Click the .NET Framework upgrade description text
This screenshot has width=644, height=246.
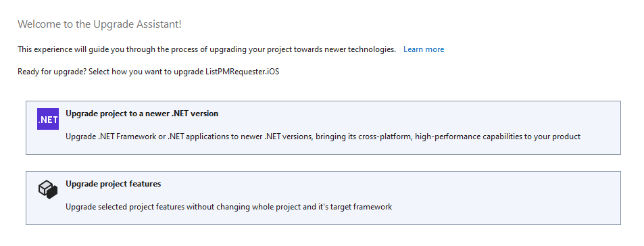click(x=323, y=137)
